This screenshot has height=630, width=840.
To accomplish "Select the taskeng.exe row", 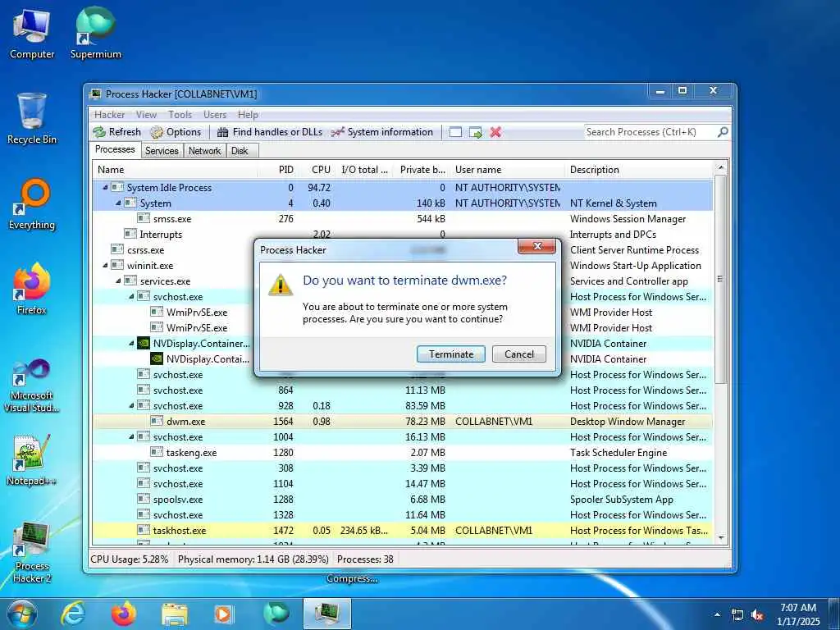I will pyautogui.click(x=403, y=453).
